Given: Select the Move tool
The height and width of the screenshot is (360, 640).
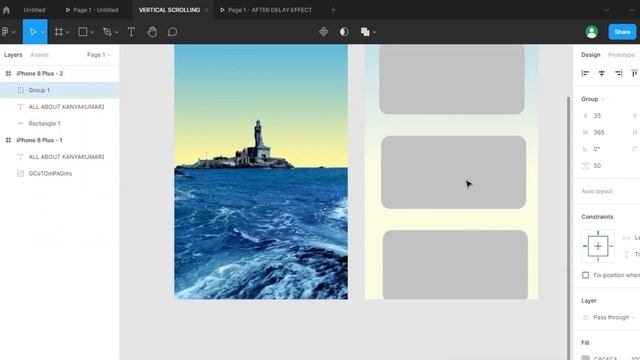Looking at the screenshot, I should click(x=33, y=32).
